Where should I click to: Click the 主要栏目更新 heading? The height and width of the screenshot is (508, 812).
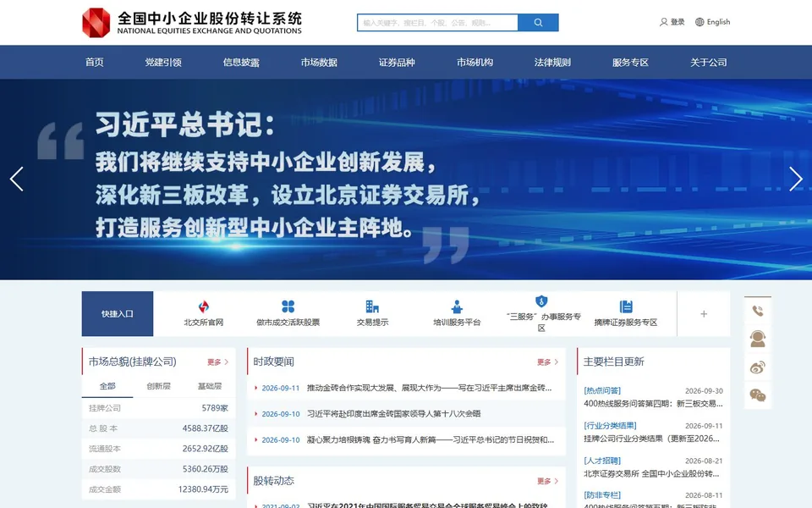(614, 362)
